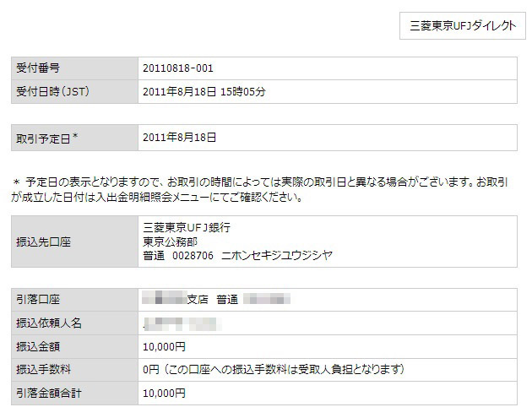Screen dimensions: 532x418
Task: Click the bank name 三菱東京UFJ銀行
Action: (x=187, y=228)
